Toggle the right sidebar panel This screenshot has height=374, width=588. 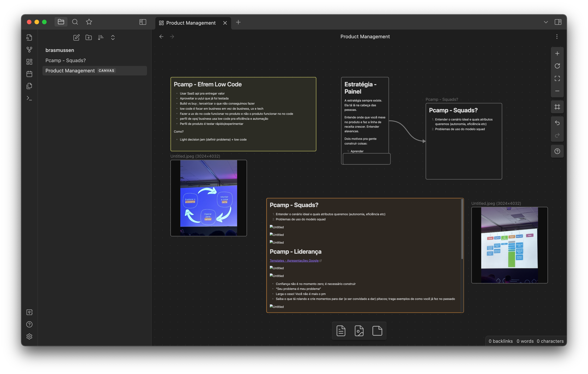click(x=558, y=22)
